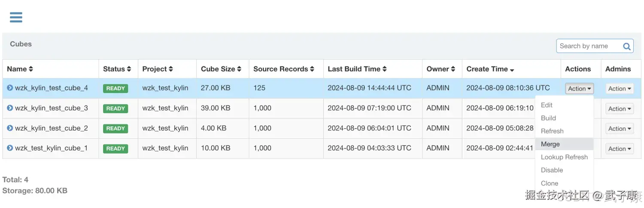Click the Search by name field
Screen dimensions: 644x208
(587, 46)
